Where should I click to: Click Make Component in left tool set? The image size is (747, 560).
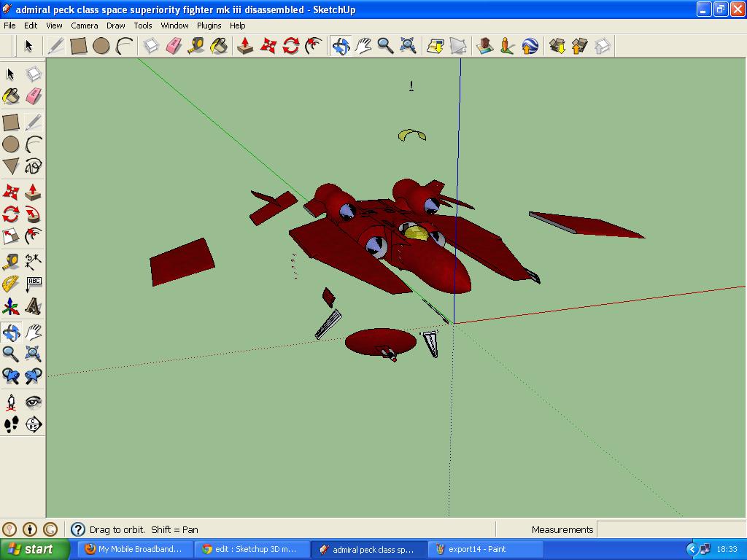34,74
